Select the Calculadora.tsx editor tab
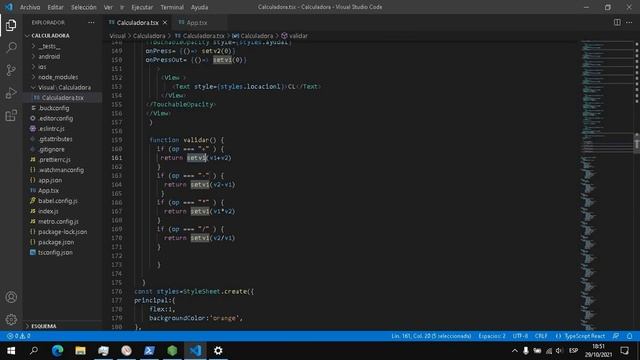Screen dimensions: 640x360 138,22
